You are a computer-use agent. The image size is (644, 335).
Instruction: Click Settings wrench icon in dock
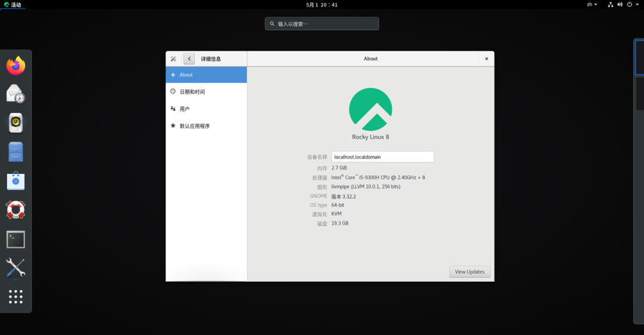coord(16,268)
